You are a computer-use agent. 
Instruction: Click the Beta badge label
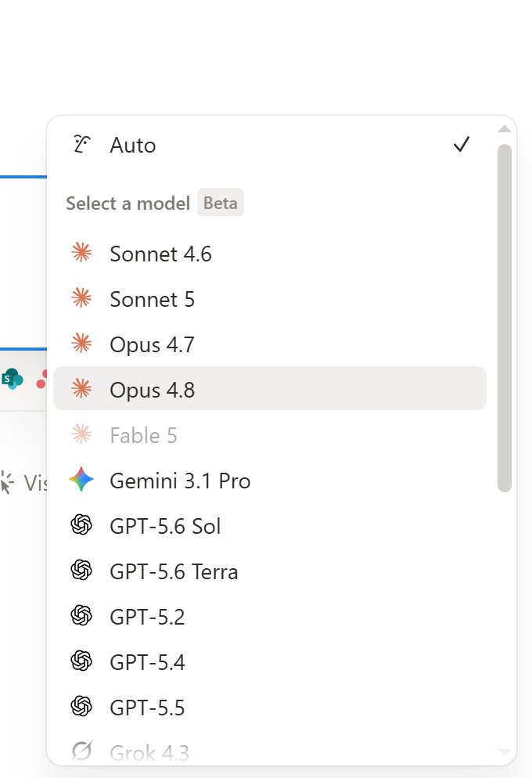[220, 203]
